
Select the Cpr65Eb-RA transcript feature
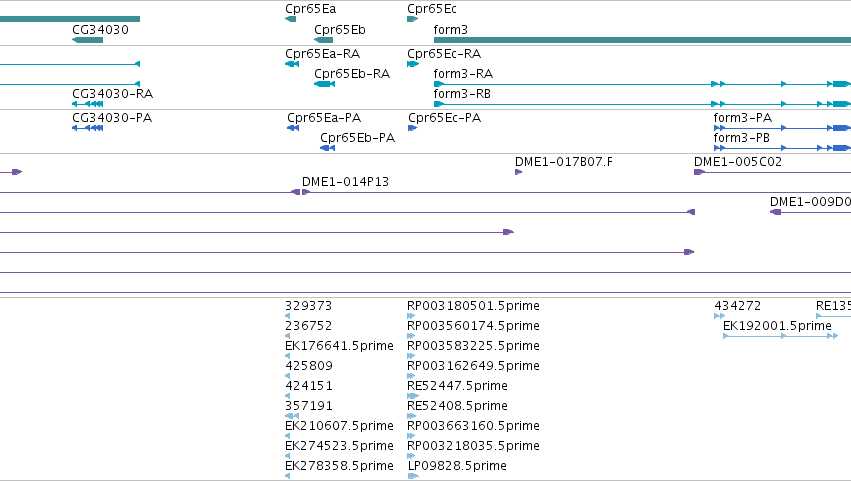325,84
